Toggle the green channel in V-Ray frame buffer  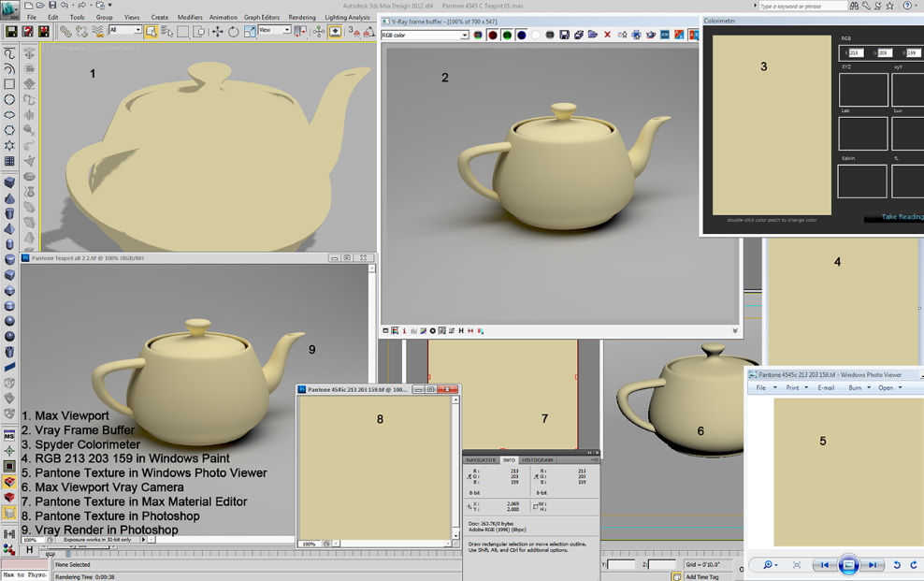pyautogui.click(x=507, y=36)
